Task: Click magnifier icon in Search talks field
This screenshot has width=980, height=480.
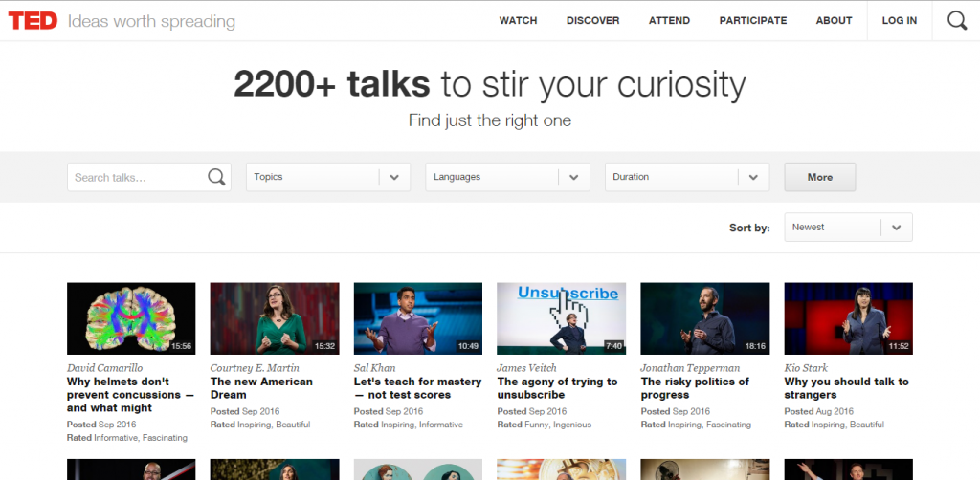Action: coord(217,177)
